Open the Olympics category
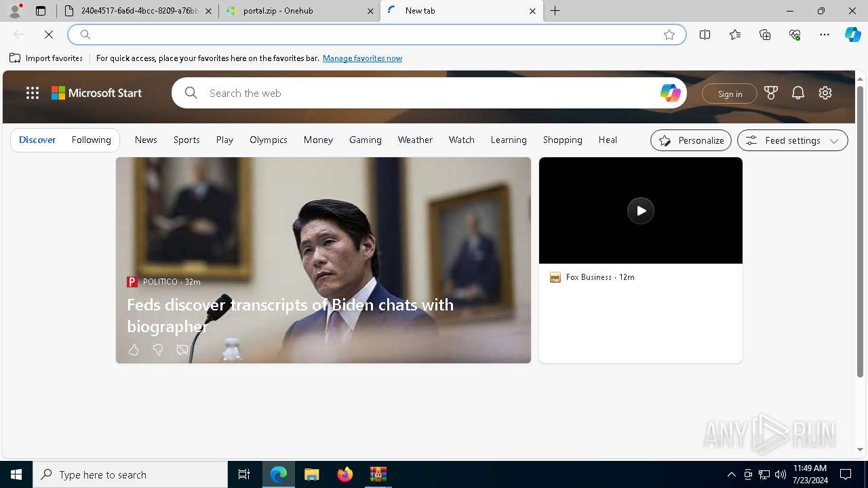This screenshot has width=868, height=488. point(269,140)
